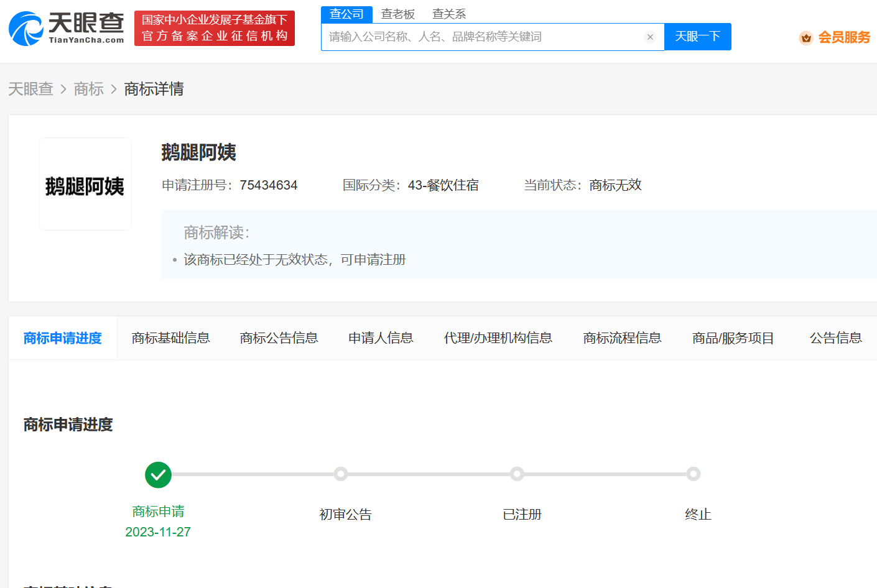The height and width of the screenshot is (588, 877).
Task: Open the 会员服务 membership link
Action: 844,38
